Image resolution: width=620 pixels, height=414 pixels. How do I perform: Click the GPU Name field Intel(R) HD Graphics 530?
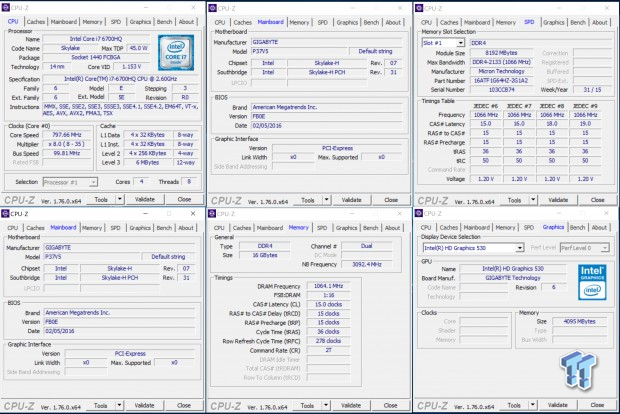512,268
